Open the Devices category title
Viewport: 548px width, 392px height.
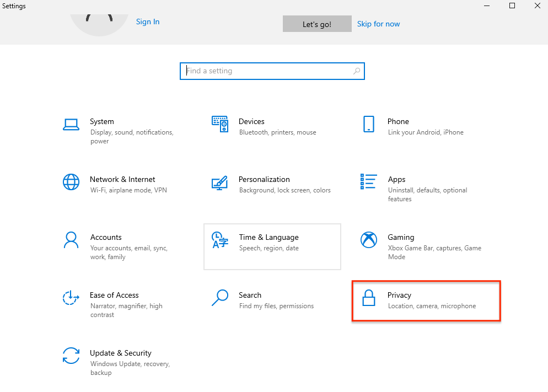[x=251, y=121]
